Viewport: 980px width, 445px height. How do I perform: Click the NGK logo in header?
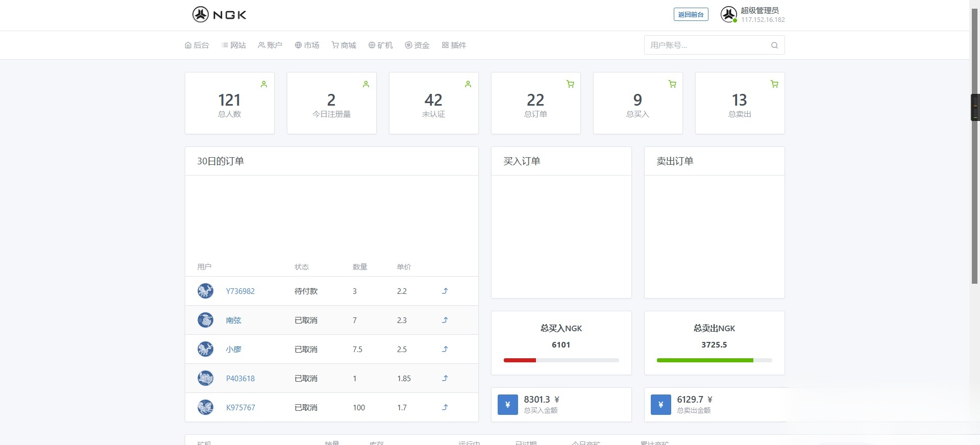click(219, 15)
